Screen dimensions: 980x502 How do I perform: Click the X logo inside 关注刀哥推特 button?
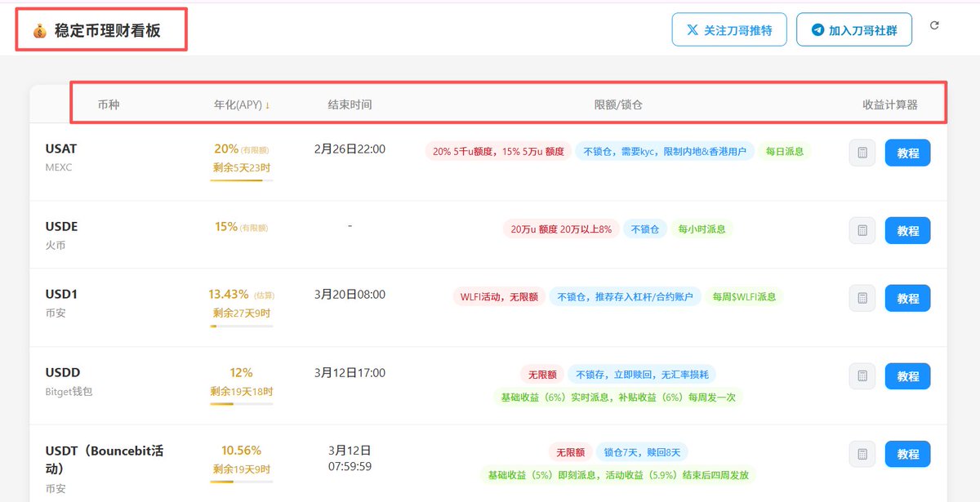(x=693, y=29)
